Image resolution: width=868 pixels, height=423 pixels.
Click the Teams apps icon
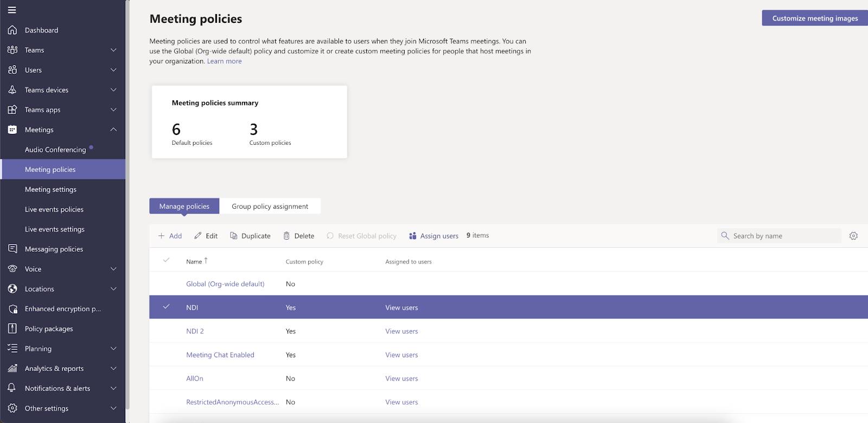point(12,110)
